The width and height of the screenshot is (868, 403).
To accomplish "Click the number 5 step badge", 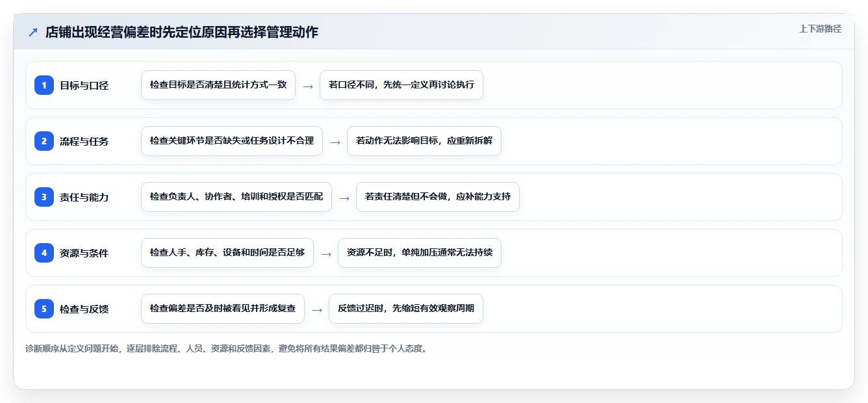I will [x=44, y=309].
